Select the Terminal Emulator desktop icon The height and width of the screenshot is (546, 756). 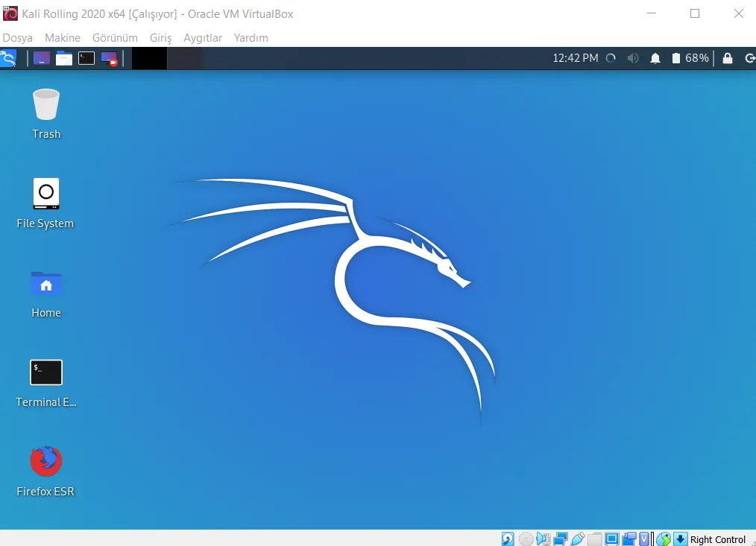[x=46, y=383]
